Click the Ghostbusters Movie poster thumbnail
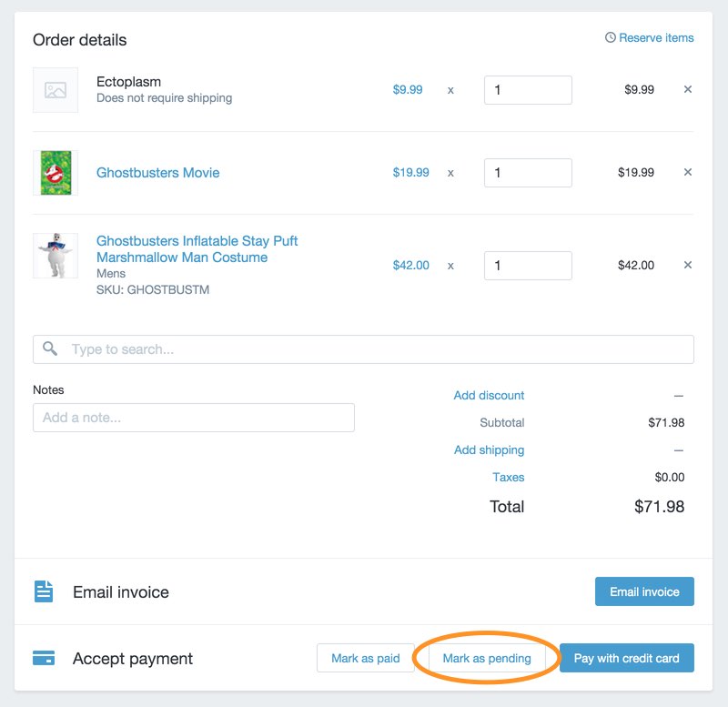Screen dimensions: 728x707 56,173
